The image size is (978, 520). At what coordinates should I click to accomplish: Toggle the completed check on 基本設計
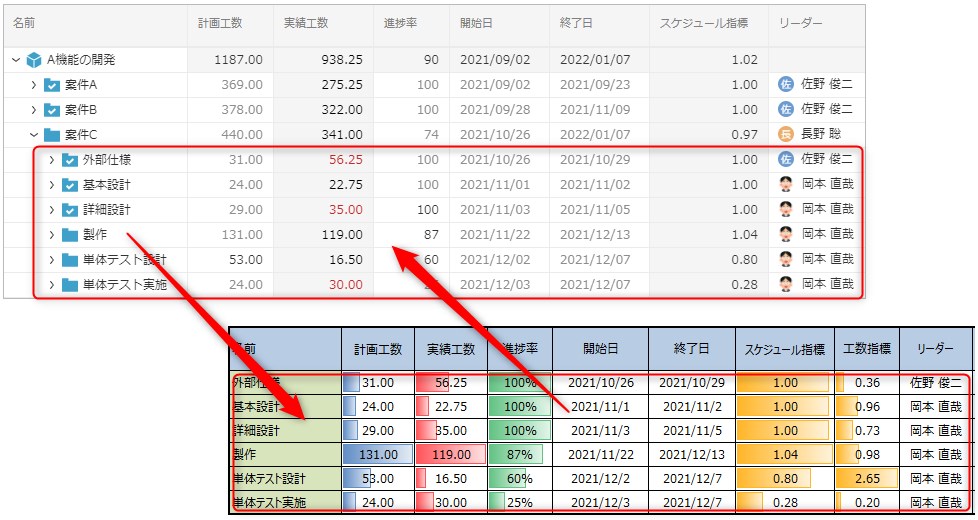[x=70, y=185]
